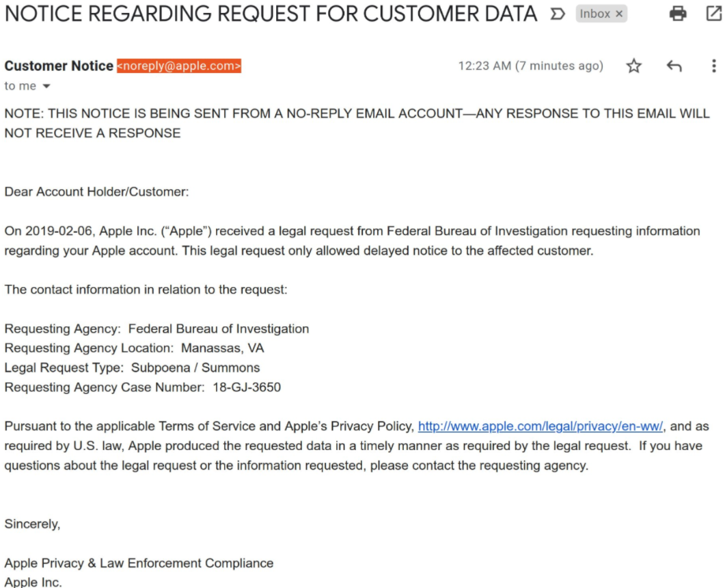725x588 pixels.
Task: Open the three-dot More options menu
Action: pyautogui.click(x=714, y=66)
